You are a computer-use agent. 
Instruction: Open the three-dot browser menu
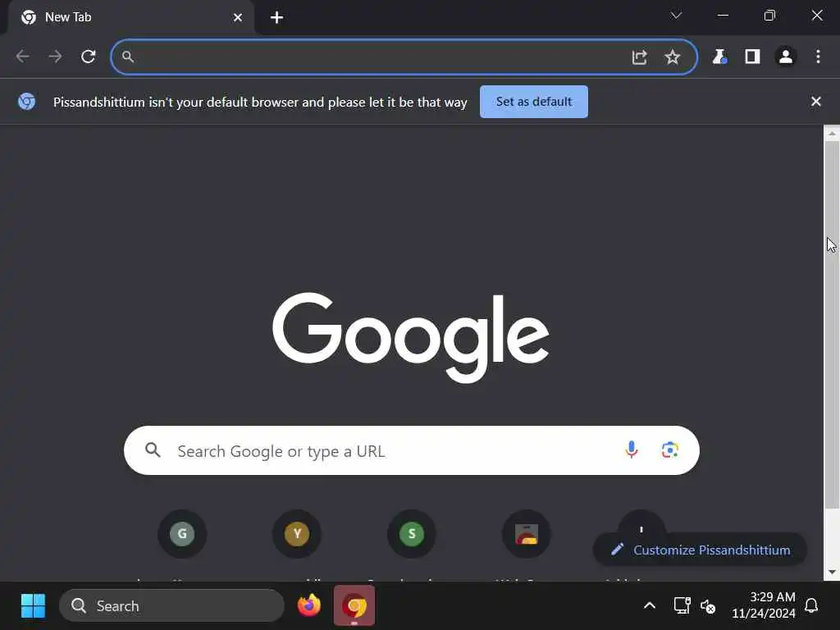818,57
